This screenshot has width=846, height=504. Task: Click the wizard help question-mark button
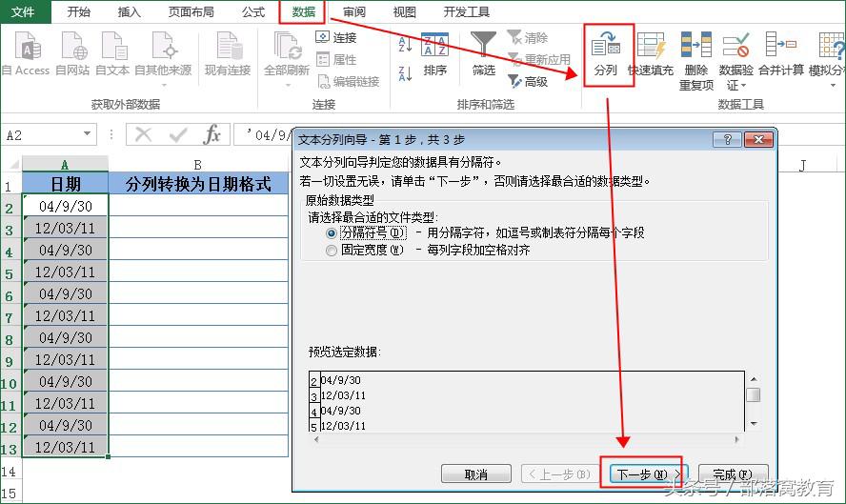[727, 140]
